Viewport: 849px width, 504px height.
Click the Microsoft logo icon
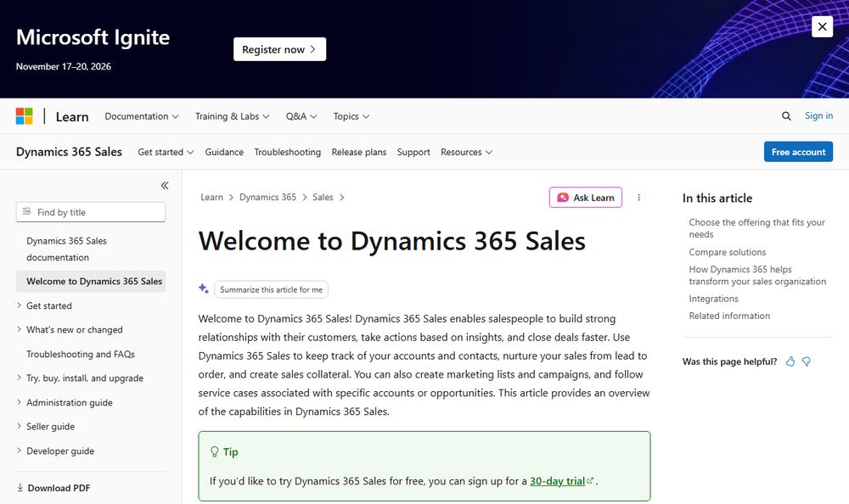pyautogui.click(x=25, y=116)
